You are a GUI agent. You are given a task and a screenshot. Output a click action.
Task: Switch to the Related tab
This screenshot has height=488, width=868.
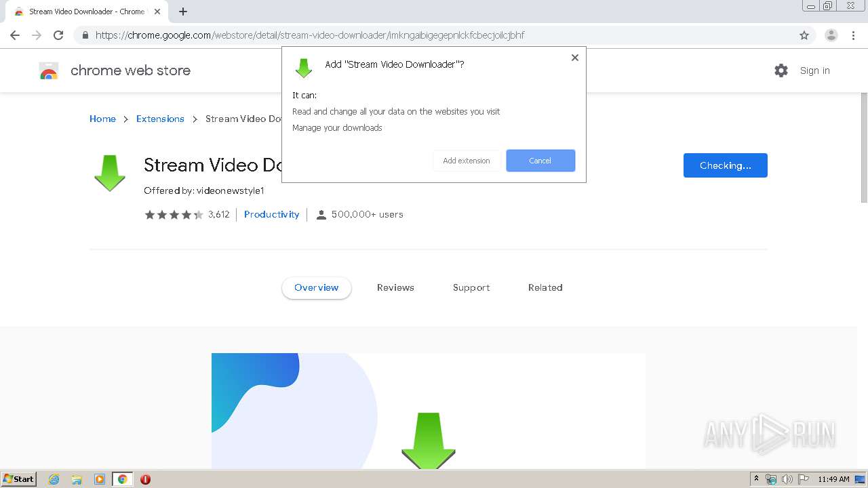tap(545, 287)
